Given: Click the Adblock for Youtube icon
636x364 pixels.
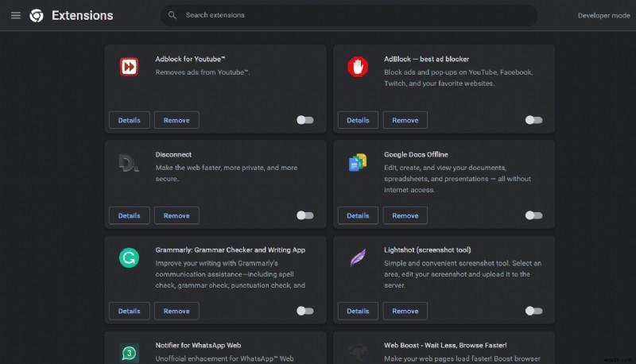Looking at the screenshot, I should [x=129, y=67].
